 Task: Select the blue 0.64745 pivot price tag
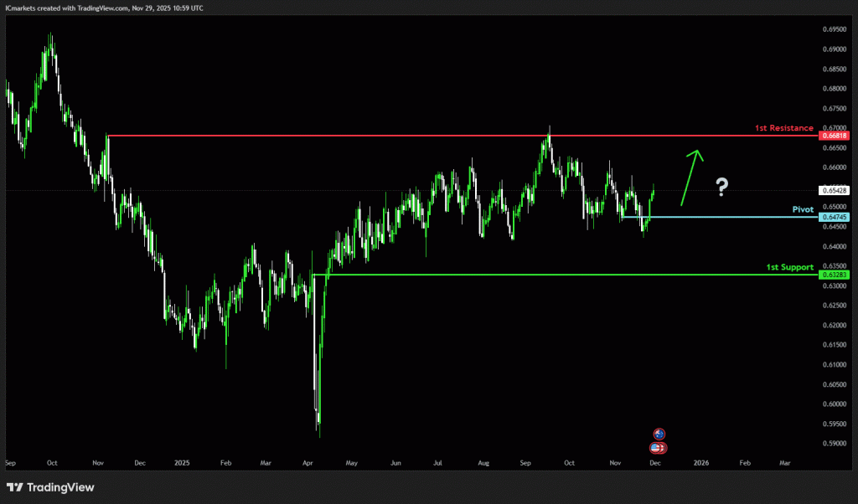coord(835,218)
